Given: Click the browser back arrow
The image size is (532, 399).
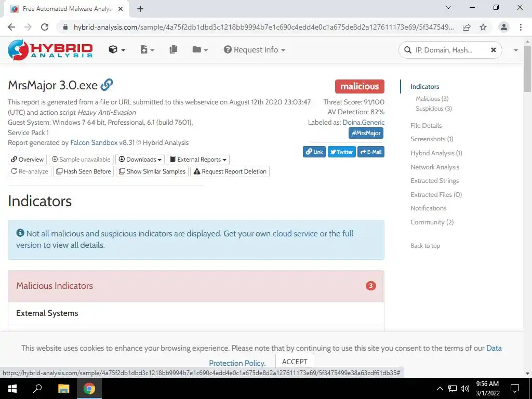Looking at the screenshot, I should [x=11, y=27].
